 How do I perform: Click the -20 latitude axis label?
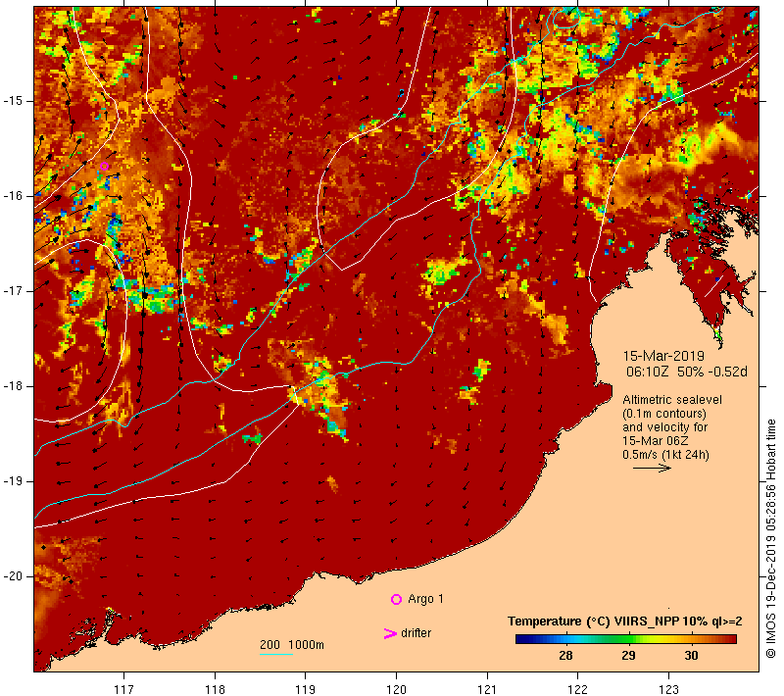pyautogui.click(x=12, y=576)
